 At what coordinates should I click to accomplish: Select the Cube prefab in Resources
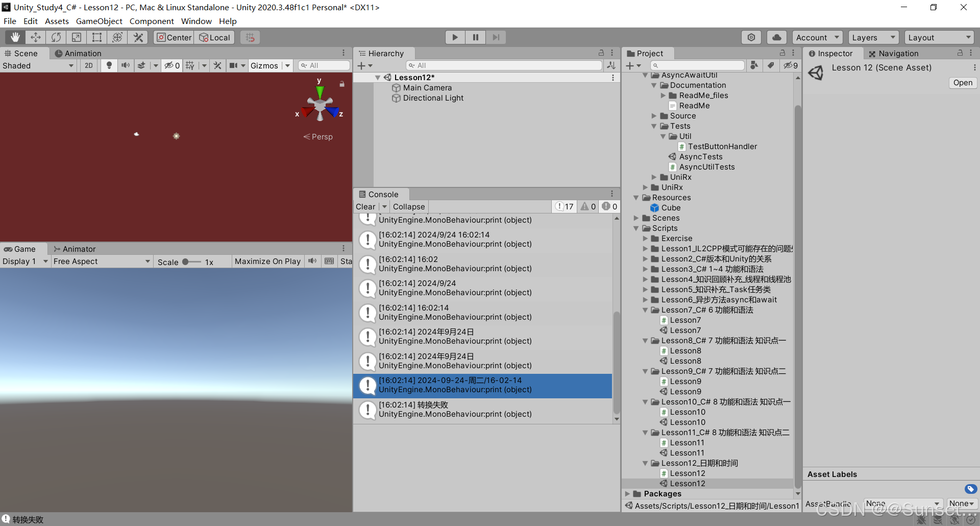pyautogui.click(x=665, y=208)
